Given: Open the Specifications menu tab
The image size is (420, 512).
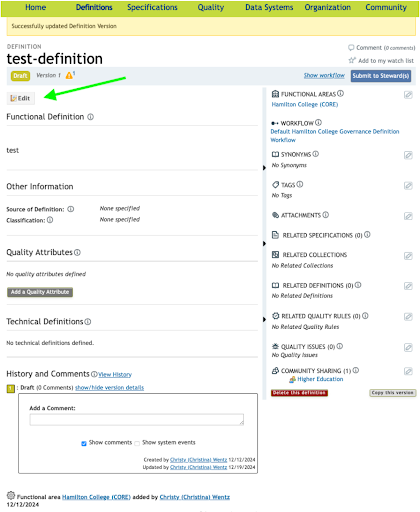Looking at the screenshot, I should [152, 7].
